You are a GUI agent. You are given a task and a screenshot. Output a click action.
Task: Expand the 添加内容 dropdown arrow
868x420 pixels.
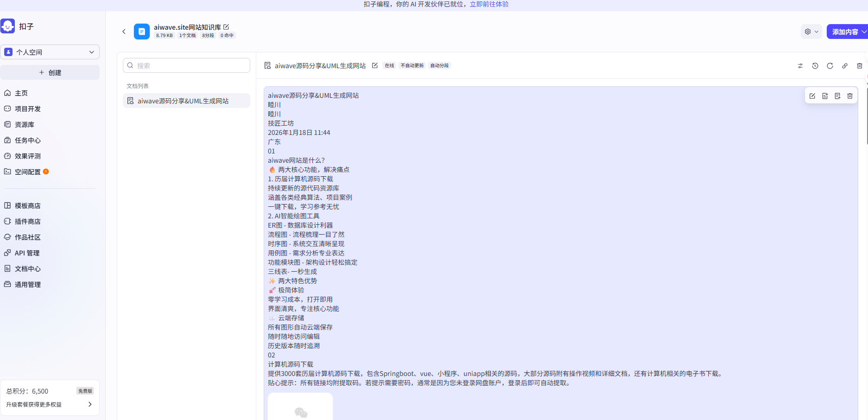tap(864, 32)
